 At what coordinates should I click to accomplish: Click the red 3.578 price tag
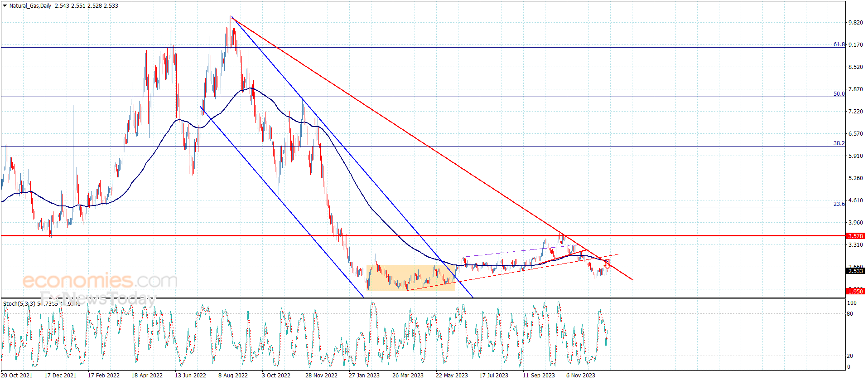tap(855, 236)
